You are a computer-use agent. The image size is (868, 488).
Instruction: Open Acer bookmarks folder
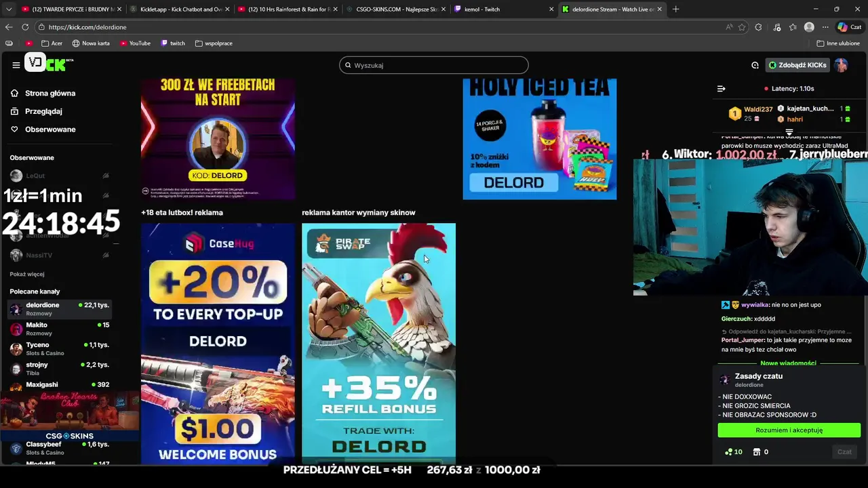pyautogui.click(x=52, y=43)
